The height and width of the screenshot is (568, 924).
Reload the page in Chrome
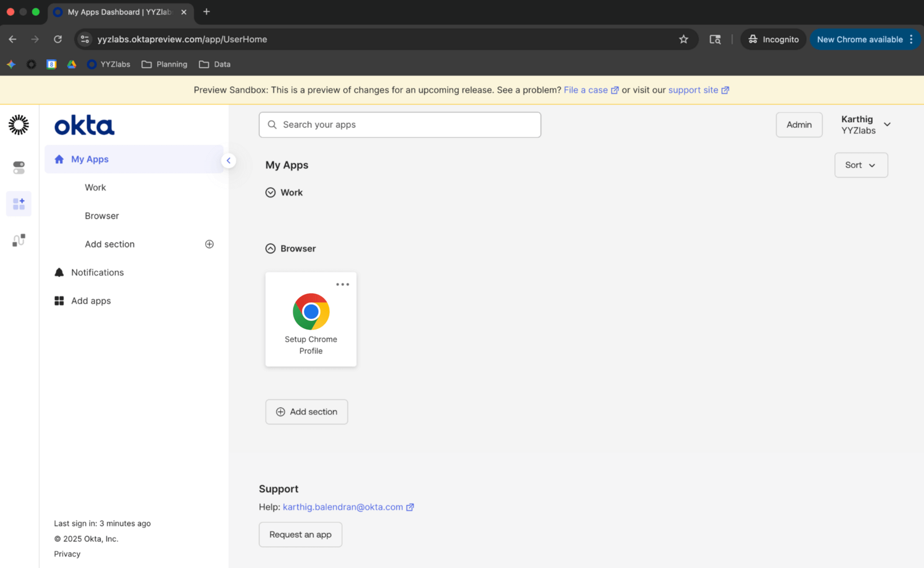[x=57, y=39]
